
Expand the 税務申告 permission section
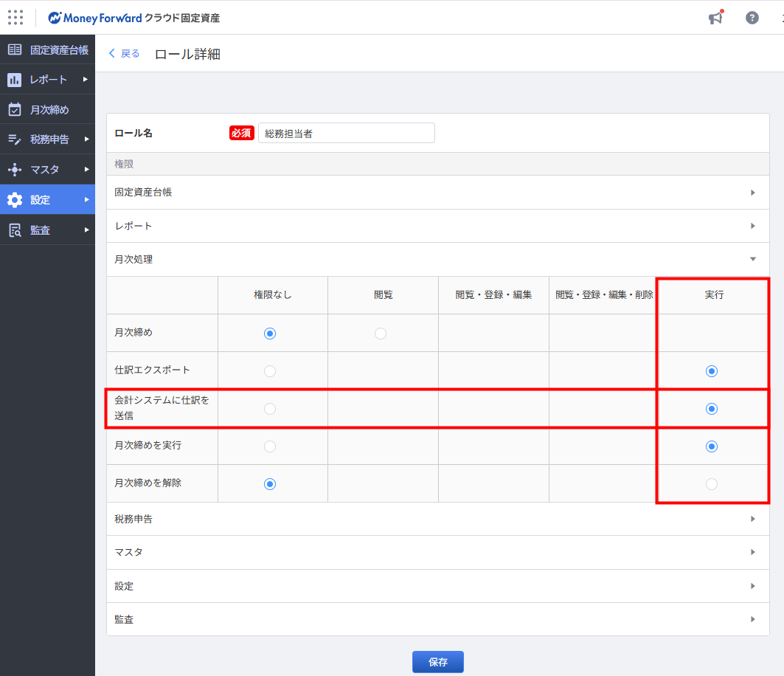(x=752, y=519)
